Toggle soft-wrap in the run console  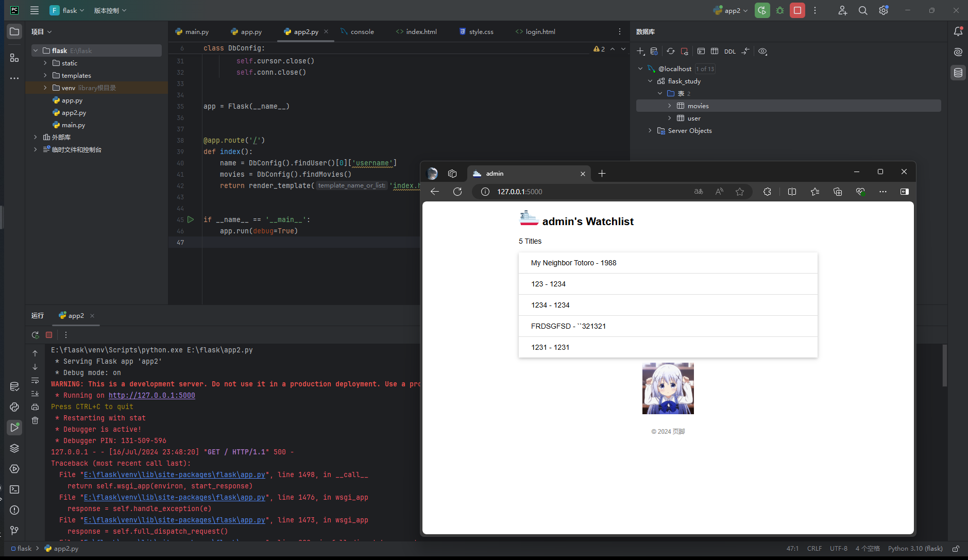[35, 381]
